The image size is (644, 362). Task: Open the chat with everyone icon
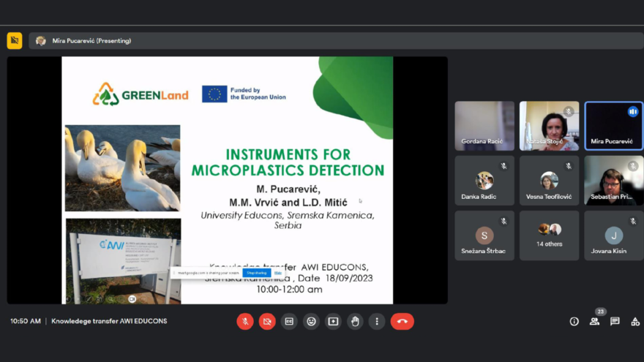(615, 321)
